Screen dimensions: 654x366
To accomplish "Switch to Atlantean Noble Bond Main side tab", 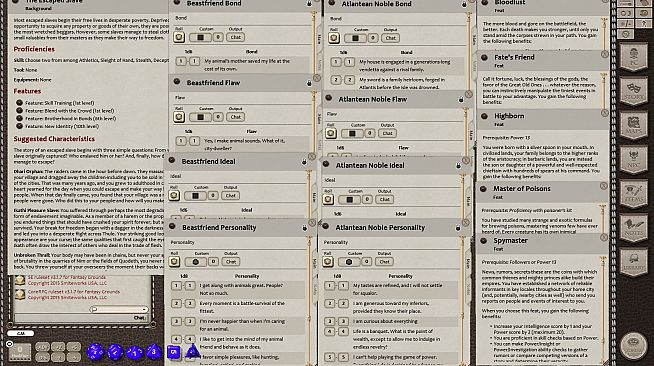I will (474, 40).
